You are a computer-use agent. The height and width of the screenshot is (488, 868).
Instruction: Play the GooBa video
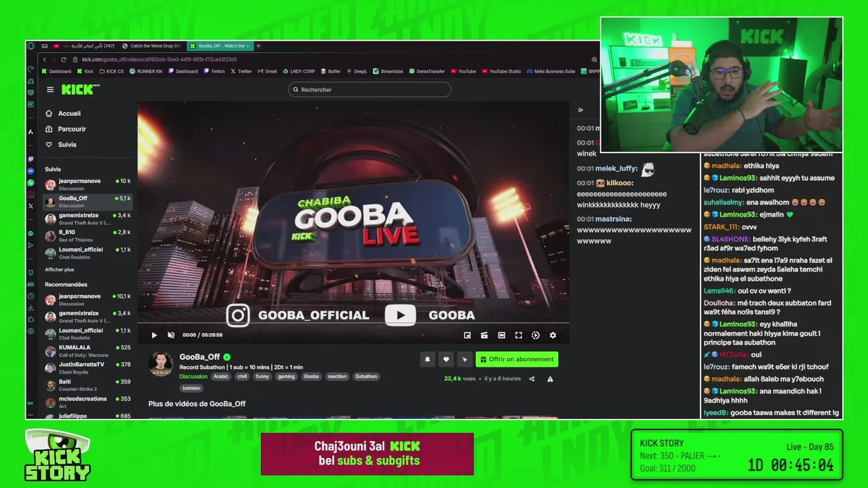point(154,335)
